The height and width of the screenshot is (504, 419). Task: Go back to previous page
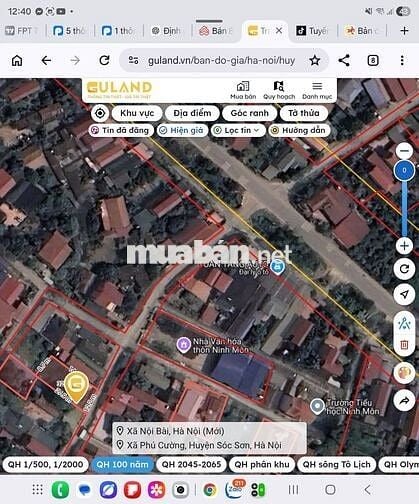point(46,60)
